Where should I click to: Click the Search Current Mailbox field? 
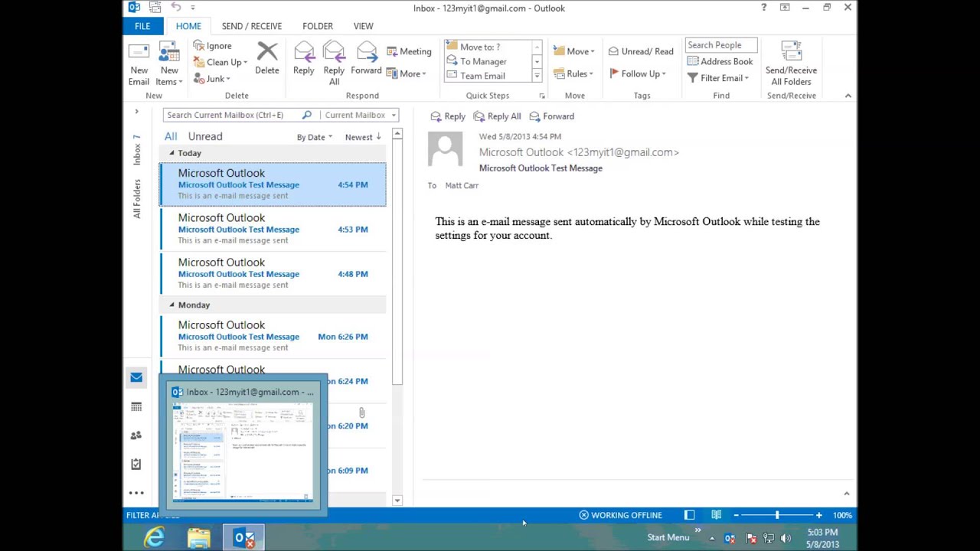coord(232,115)
